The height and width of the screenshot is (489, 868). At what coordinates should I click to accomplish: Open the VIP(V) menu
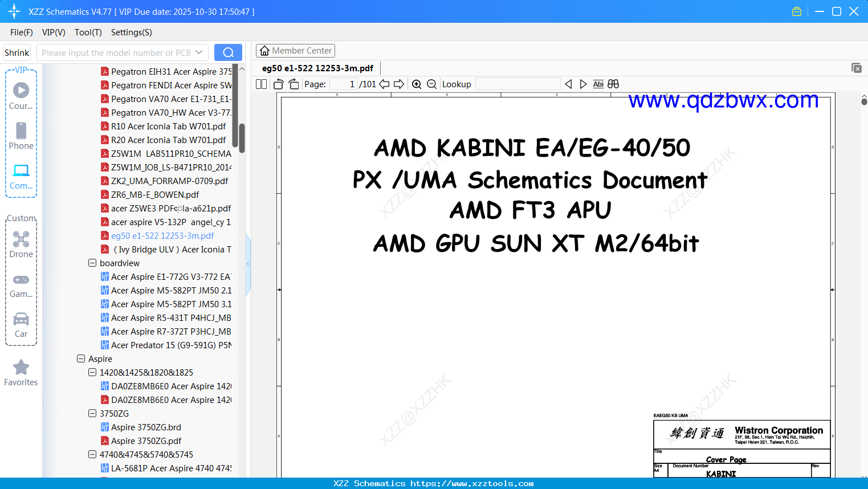(54, 32)
